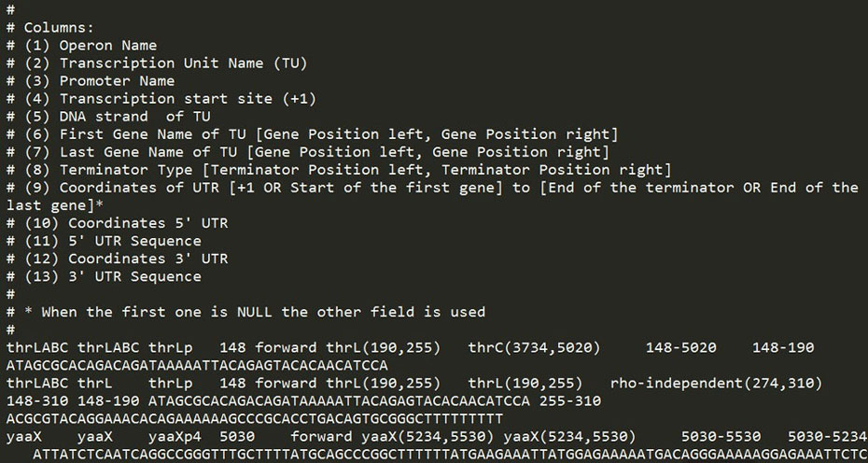Click the '5030-5530' coordinates in yaaX row

tap(721, 437)
